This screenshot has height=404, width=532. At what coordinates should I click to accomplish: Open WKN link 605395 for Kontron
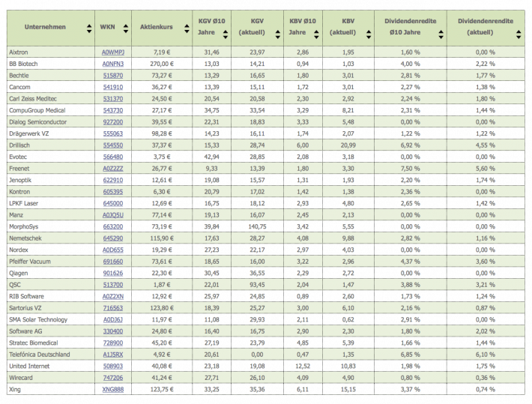click(113, 192)
